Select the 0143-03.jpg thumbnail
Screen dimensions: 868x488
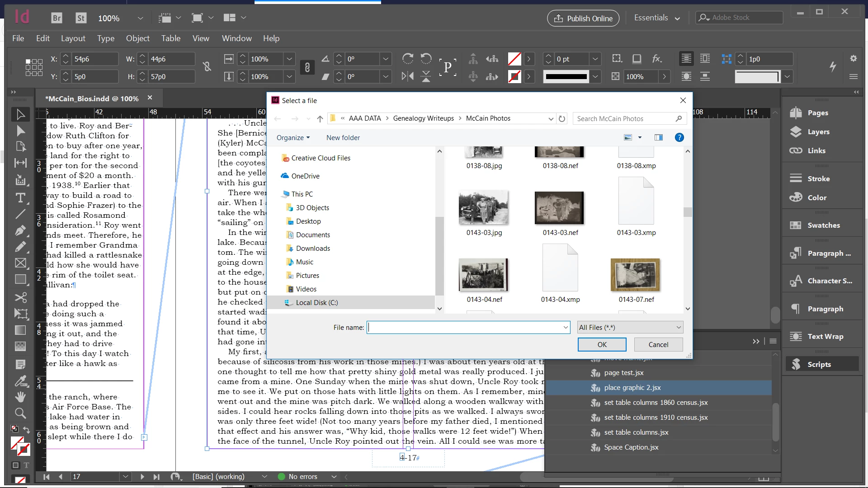coord(484,212)
